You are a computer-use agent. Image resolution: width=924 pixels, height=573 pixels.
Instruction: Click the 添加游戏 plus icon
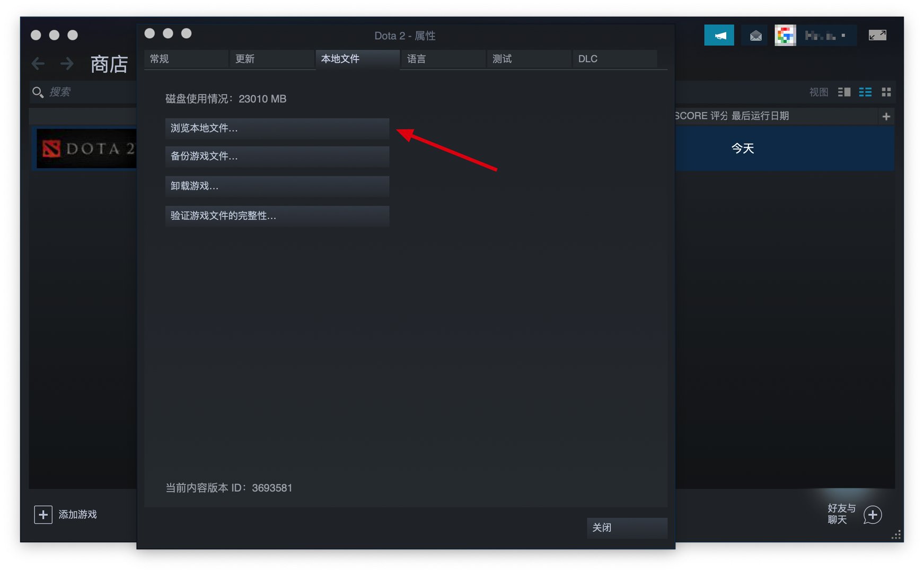43,514
